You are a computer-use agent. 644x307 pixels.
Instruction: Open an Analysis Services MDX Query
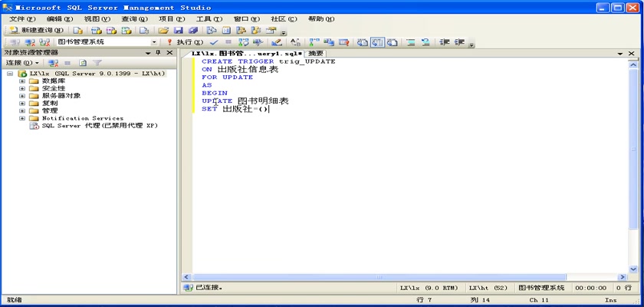pyautogui.click(x=96, y=30)
